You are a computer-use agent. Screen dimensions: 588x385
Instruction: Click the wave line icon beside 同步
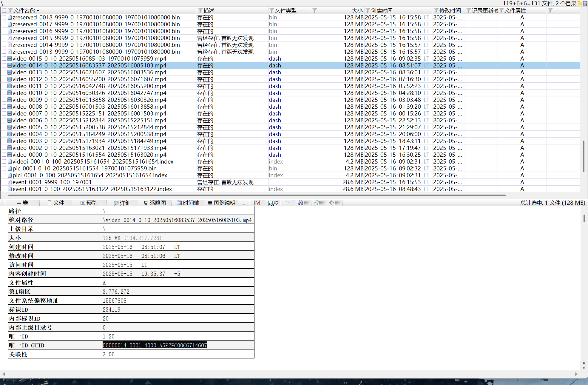coord(288,203)
